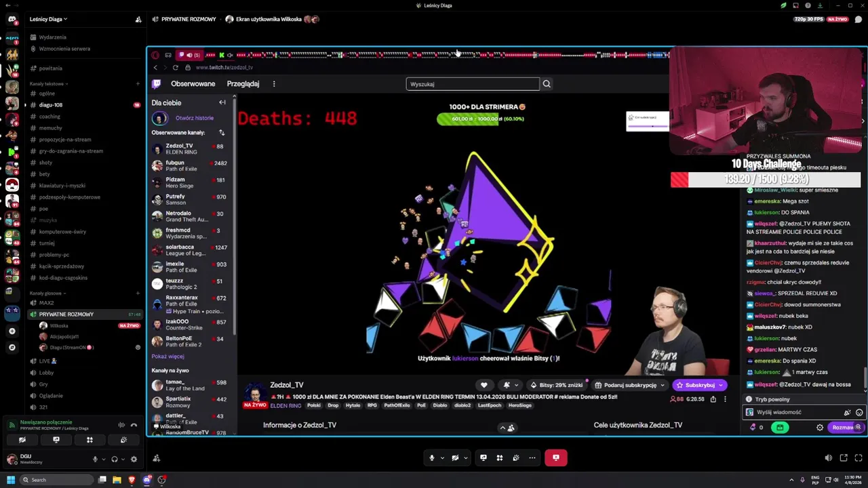This screenshot has height=488, width=868.
Task: Click Pokaż więcej link in sidebar
Action: tap(167, 357)
